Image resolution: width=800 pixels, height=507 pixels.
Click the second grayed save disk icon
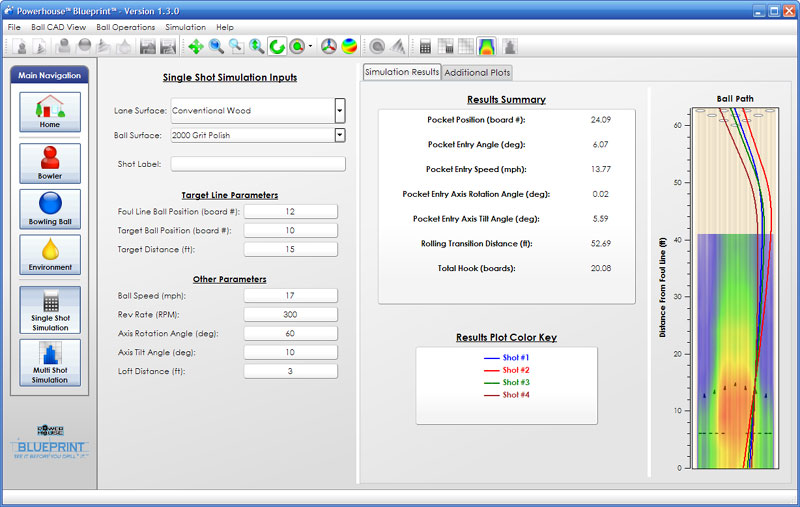(168, 47)
